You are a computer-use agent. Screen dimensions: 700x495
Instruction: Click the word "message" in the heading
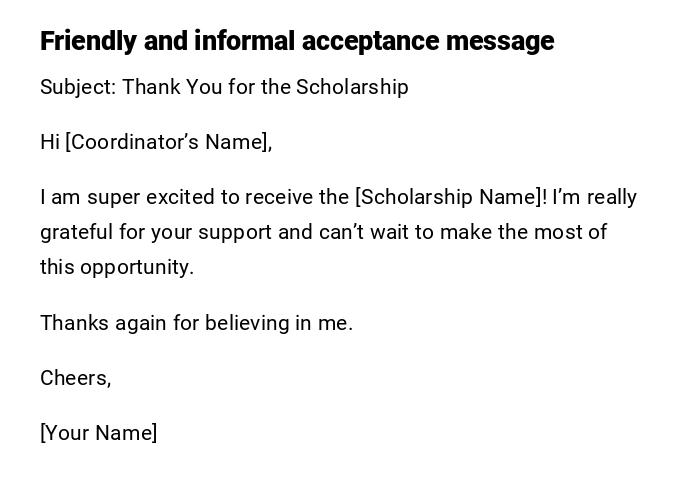500,41
